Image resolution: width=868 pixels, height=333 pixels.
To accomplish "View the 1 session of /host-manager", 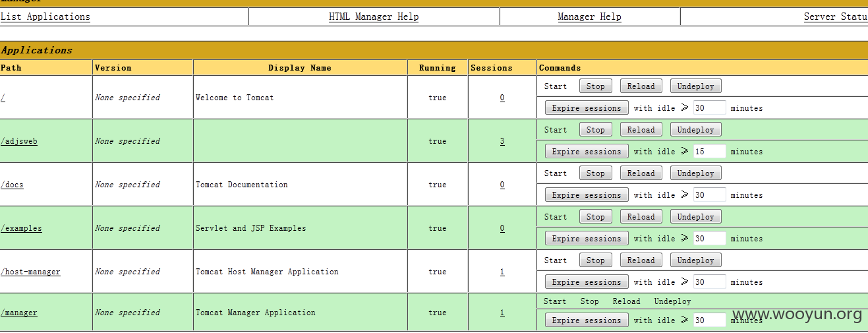I will [x=502, y=272].
